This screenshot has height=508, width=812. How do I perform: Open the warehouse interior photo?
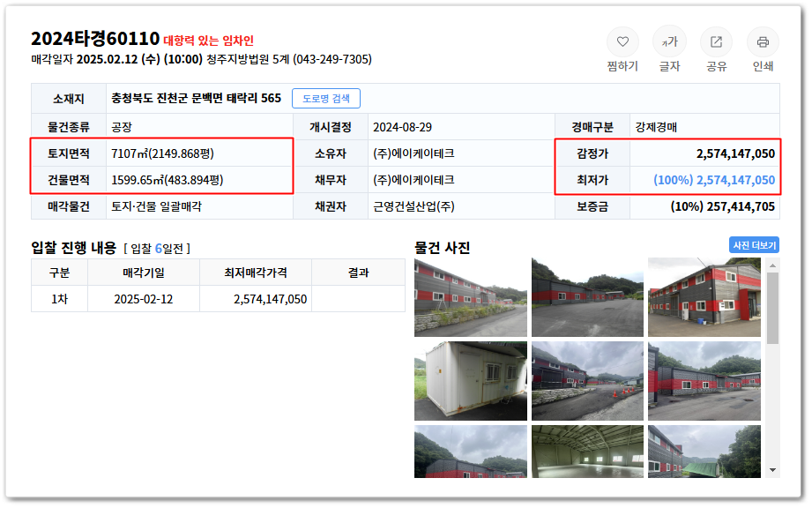click(x=587, y=451)
